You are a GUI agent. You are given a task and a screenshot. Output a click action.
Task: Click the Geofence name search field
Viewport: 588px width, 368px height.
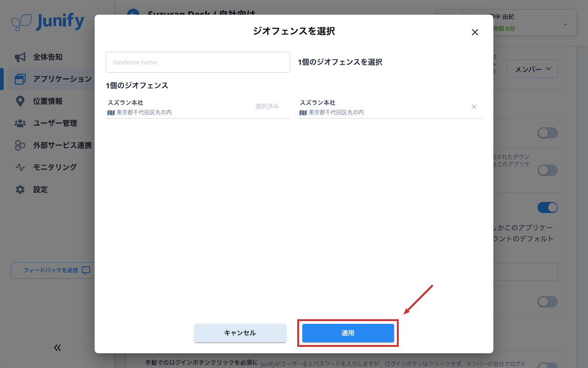pyautogui.click(x=198, y=62)
